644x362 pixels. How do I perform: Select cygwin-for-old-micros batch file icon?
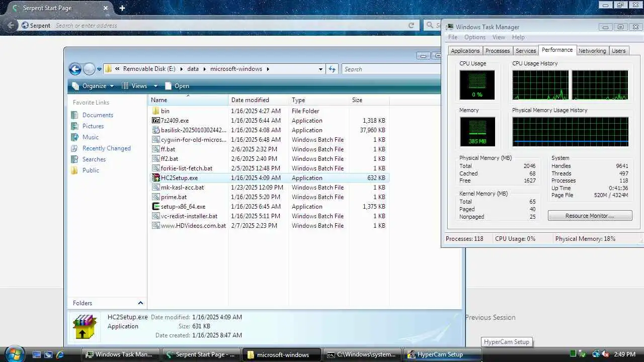[156, 140]
